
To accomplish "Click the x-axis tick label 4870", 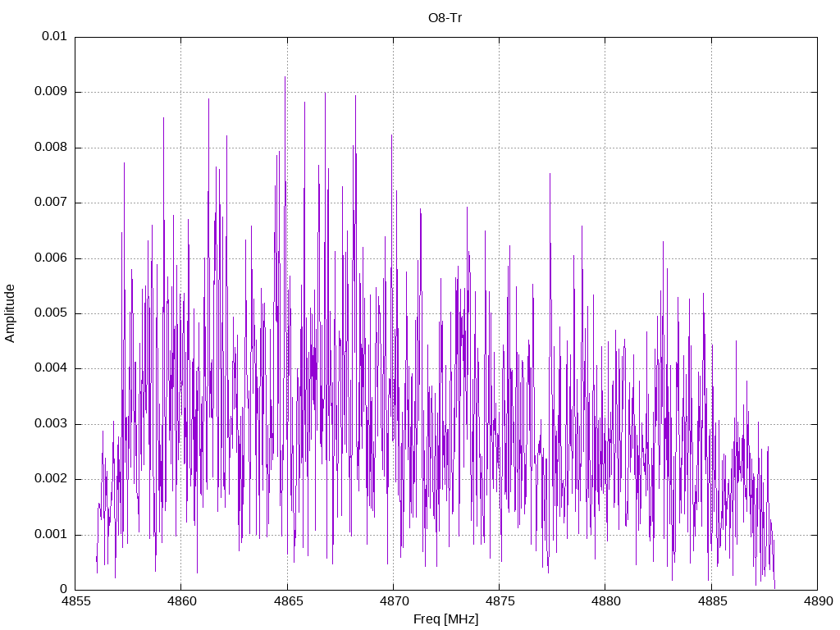I will click(x=394, y=601).
